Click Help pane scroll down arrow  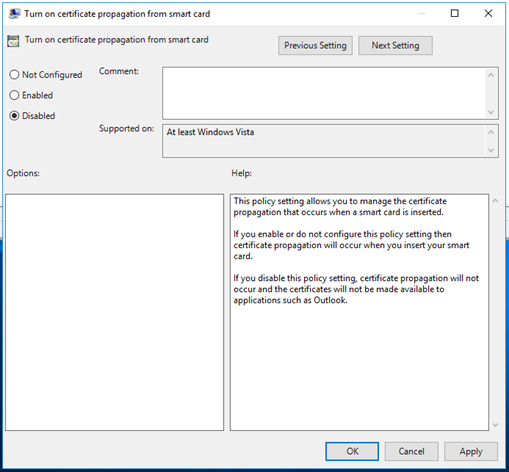click(x=495, y=425)
